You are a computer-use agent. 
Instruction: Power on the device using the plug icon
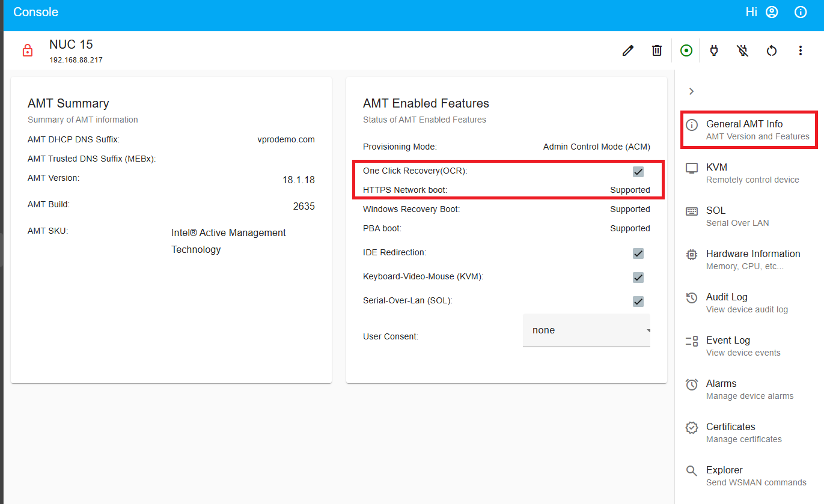click(x=714, y=50)
